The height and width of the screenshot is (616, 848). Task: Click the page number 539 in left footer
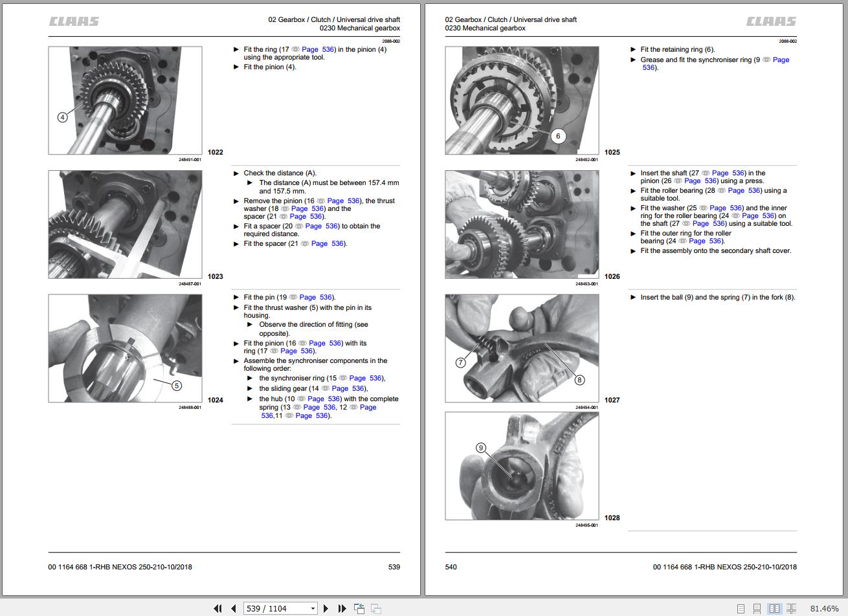[x=394, y=567]
